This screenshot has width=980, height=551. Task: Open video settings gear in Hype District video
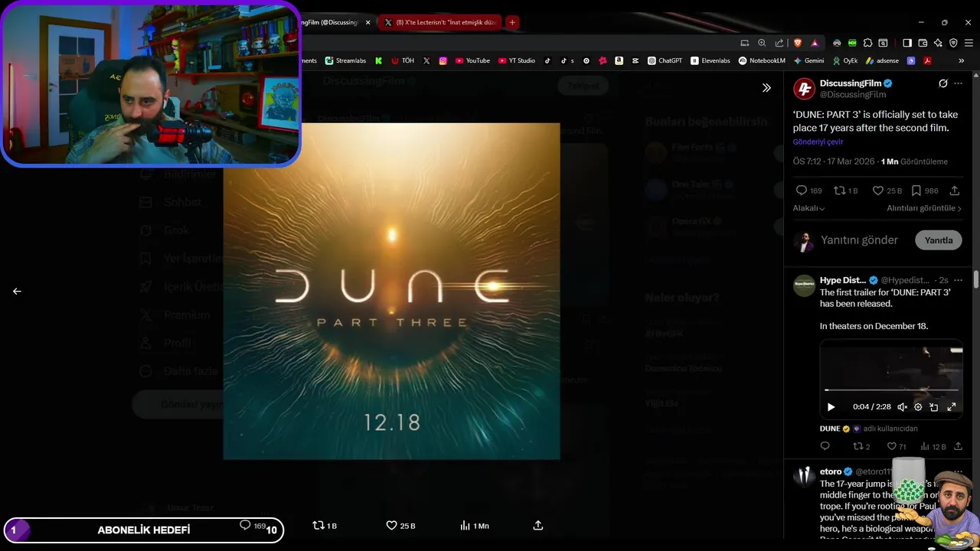pos(918,407)
